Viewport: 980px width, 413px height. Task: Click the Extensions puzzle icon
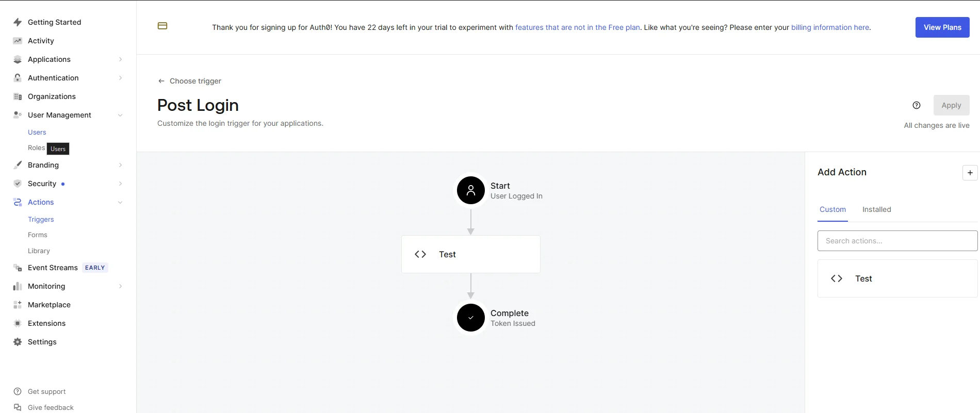coord(17,323)
